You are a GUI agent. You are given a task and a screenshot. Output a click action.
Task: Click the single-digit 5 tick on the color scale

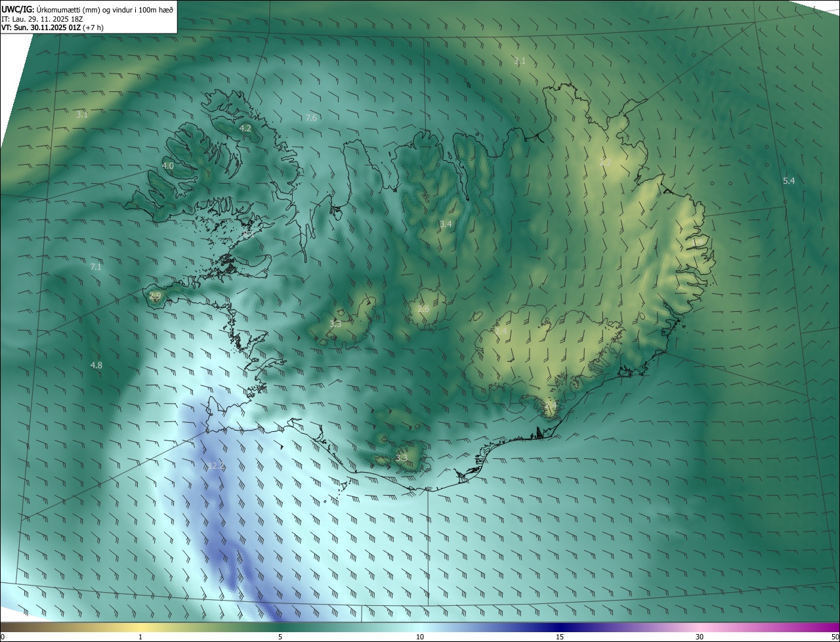coord(280,637)
